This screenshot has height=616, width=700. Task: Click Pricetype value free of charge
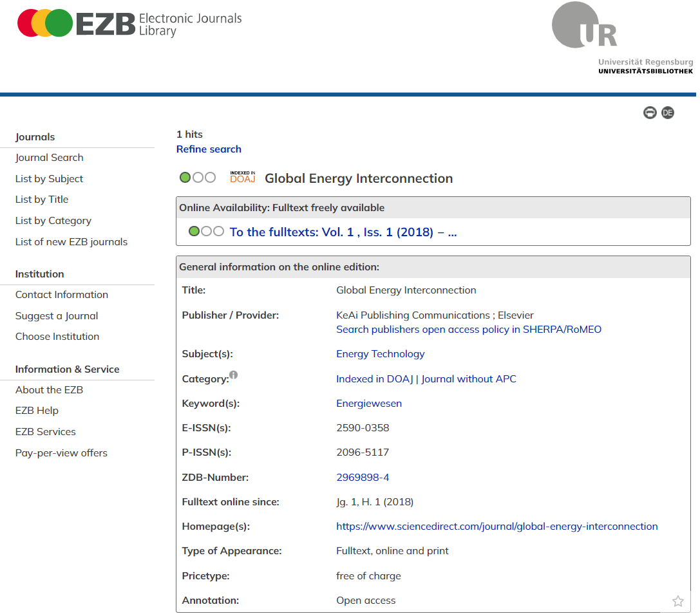tap(368, 576)
